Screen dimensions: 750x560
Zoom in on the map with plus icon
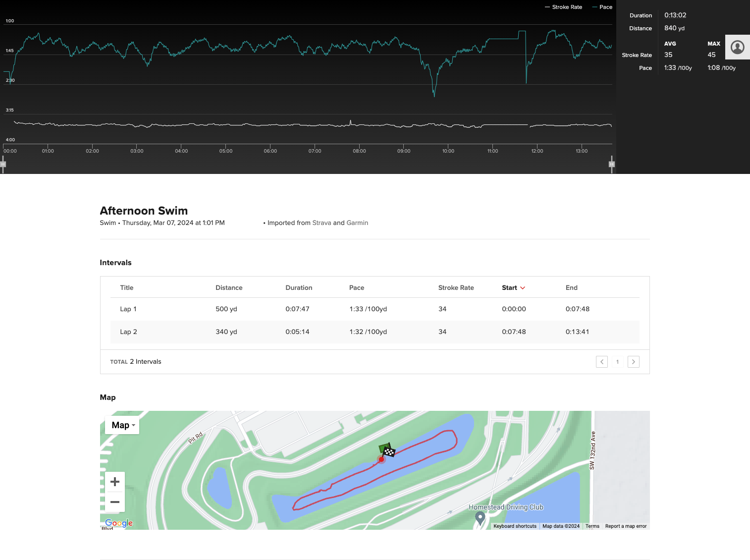coord(114,481)
